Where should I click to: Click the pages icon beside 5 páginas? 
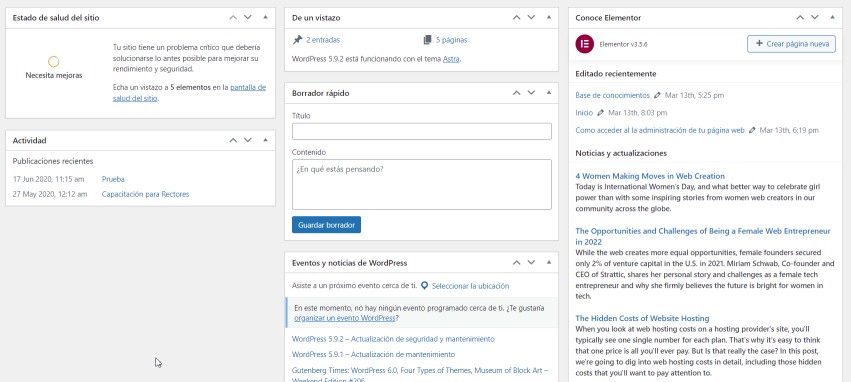pyautogui.click(x=427, y=40)
